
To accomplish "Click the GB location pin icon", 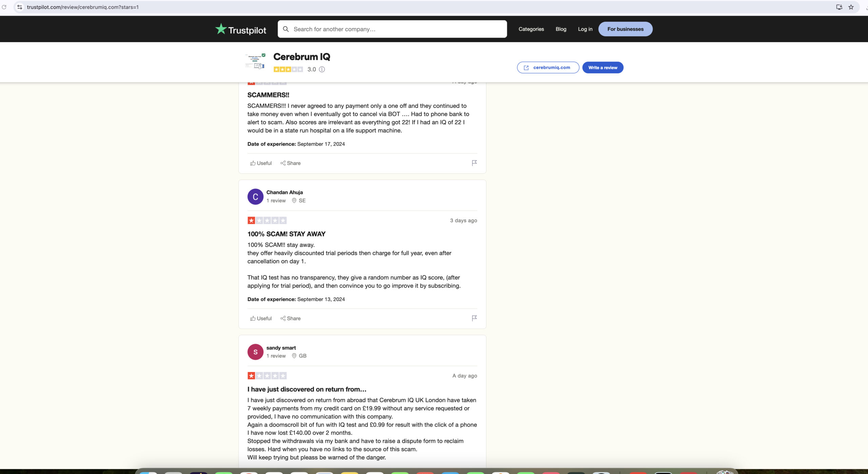I will tap(294, 356).
